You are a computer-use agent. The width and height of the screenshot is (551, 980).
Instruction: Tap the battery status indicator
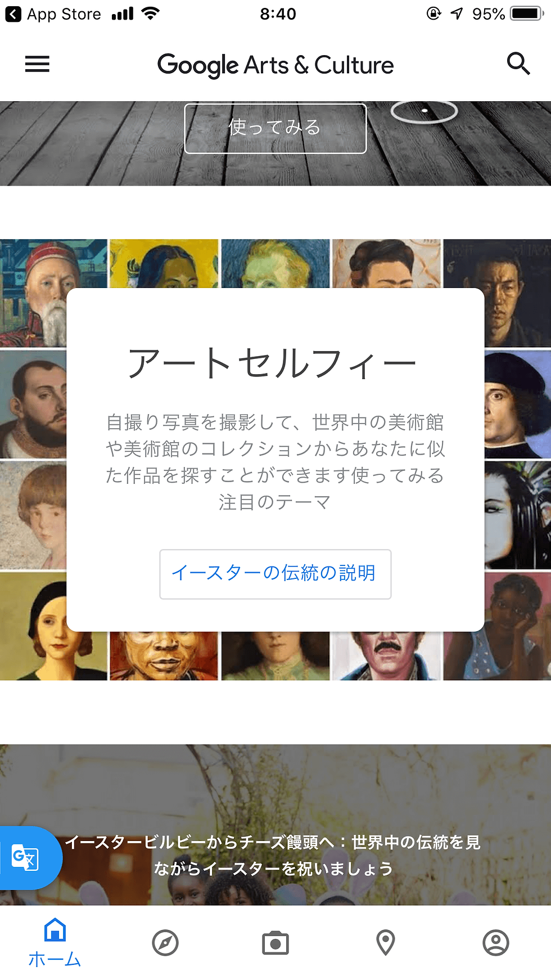pos(526,14)
